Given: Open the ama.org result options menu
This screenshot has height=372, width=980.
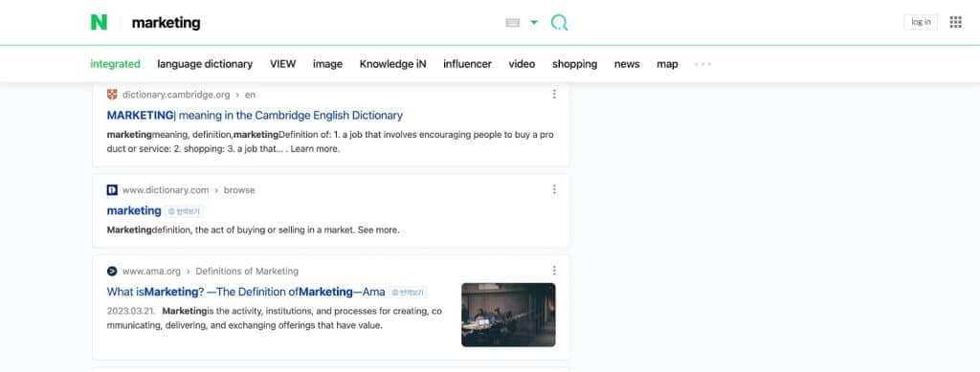Looking at the screenshot, I should pos(554,271).
